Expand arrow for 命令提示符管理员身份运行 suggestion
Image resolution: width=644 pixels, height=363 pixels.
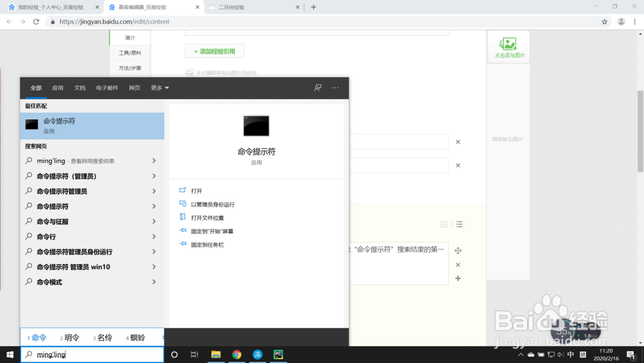tap(154, 251)
